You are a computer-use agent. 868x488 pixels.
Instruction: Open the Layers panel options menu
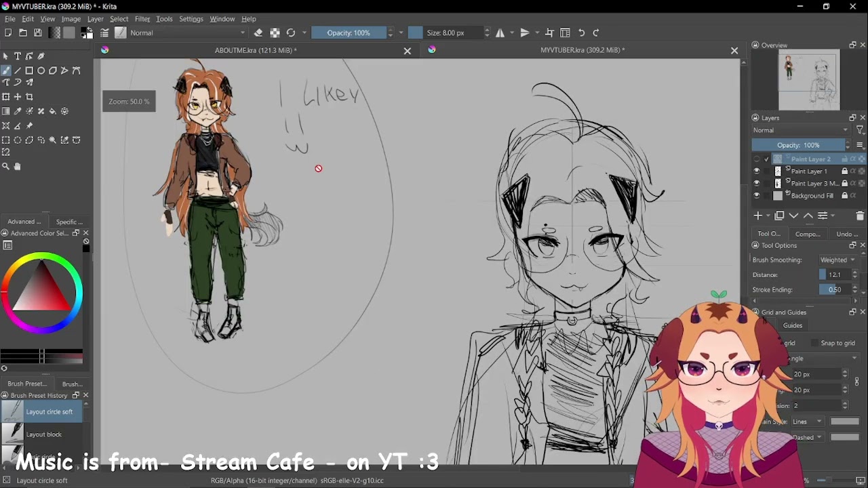tap(860, 145)
